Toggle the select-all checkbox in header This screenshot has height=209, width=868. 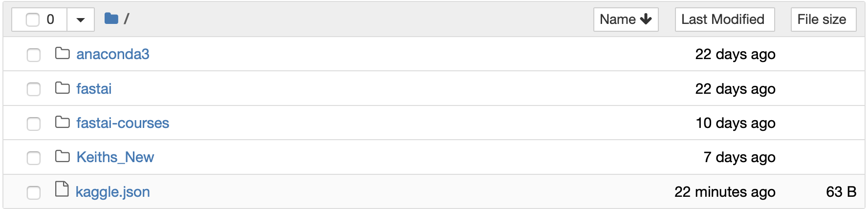click(x=33, y=20)
